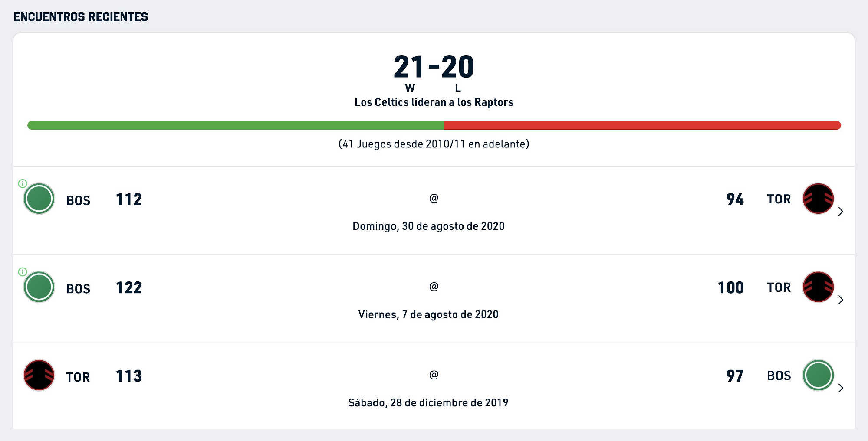Click Raptors logo in December 28 game
Viewport: 868px width, 441px height.
click(39, 375)
